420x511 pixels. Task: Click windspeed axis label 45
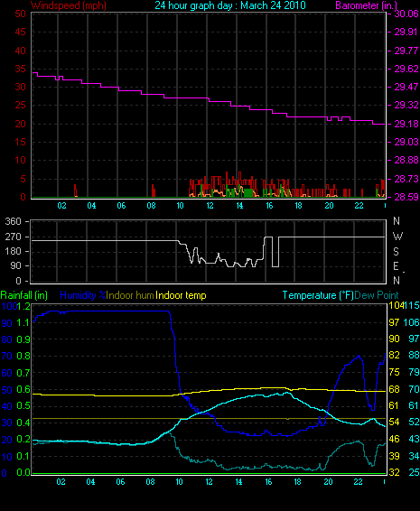click(20, 32)
